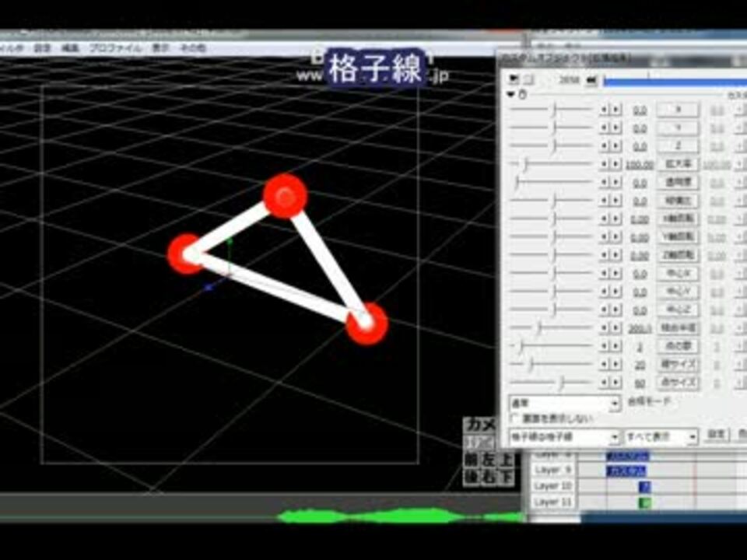Click the 点の数 parameter button

point(679,346)
